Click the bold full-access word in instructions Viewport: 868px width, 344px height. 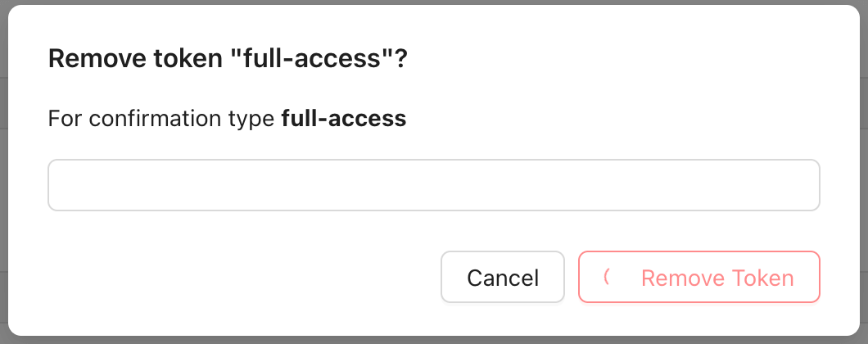(x=344, y=120)
